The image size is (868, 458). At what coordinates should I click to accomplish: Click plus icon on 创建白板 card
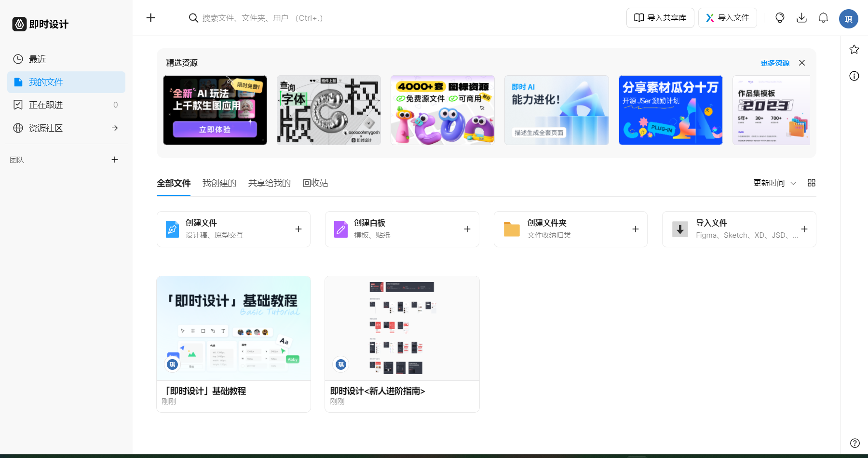[x=467, y=229]
